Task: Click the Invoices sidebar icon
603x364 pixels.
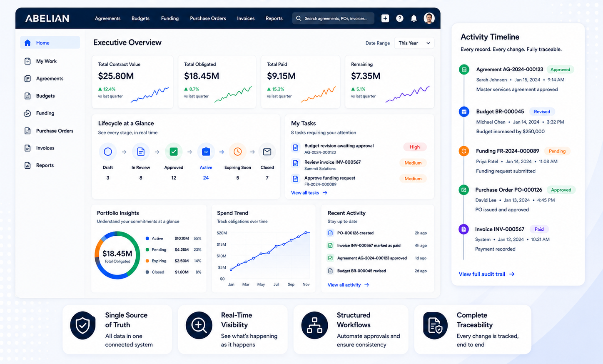Action: click(x=27, y=148)
